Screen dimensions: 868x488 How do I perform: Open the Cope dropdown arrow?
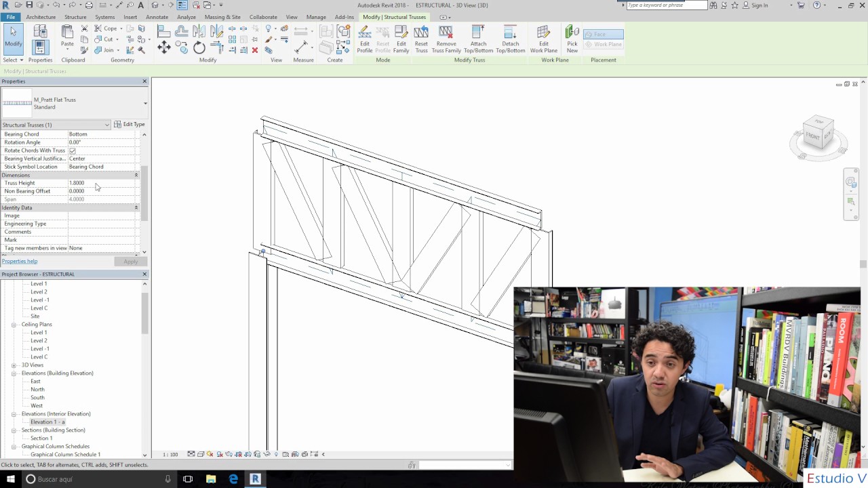point(121,28)
